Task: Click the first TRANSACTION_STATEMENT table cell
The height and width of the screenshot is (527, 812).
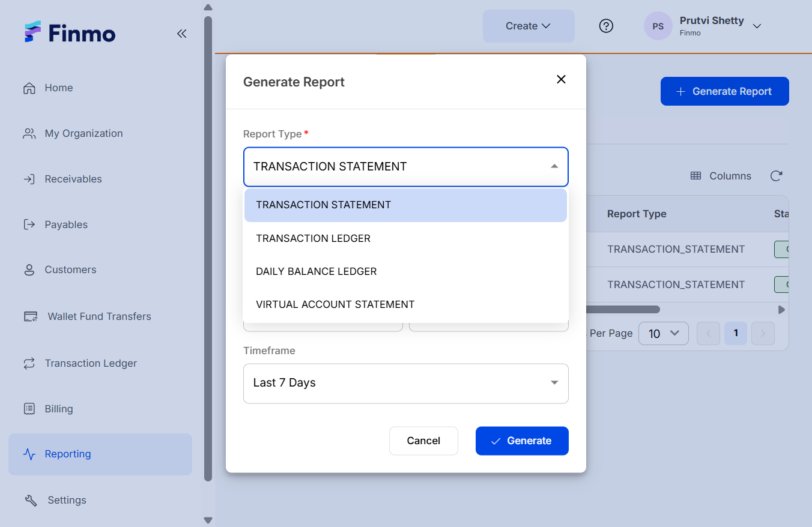Action: pos(676,249)
